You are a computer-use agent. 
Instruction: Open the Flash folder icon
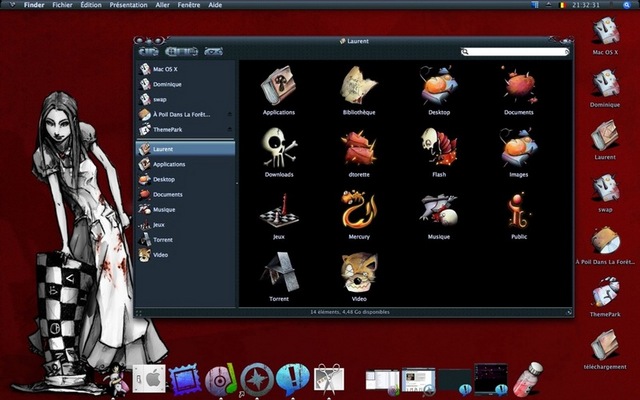(439, 147)
